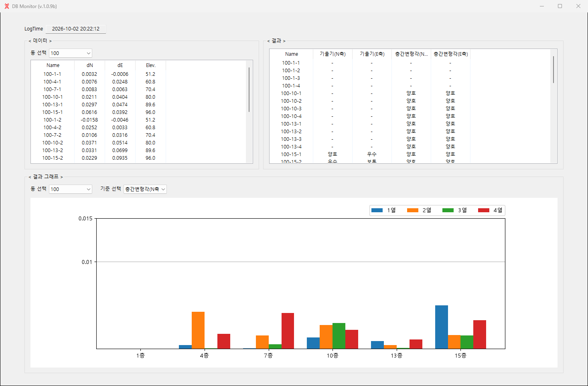The image size is (588, 386).
Task: Click the 기울기(N축) column header
Action: (x=333, y=54)
